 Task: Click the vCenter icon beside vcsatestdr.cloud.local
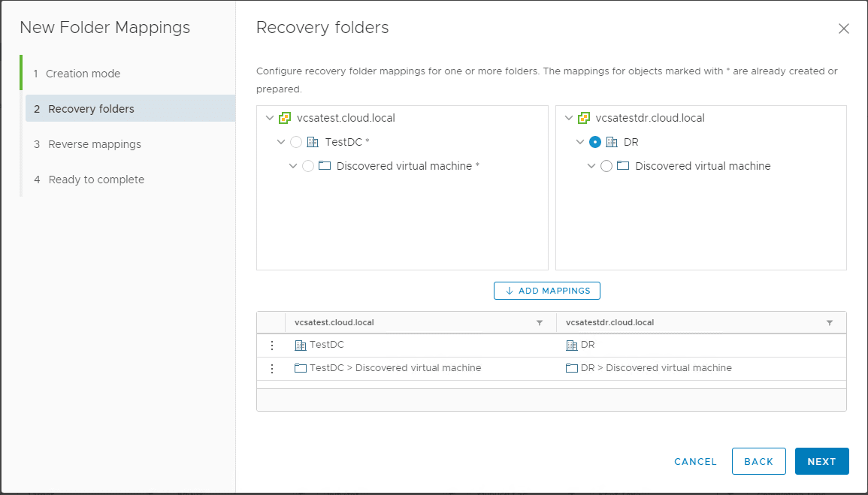pos(585,118)
